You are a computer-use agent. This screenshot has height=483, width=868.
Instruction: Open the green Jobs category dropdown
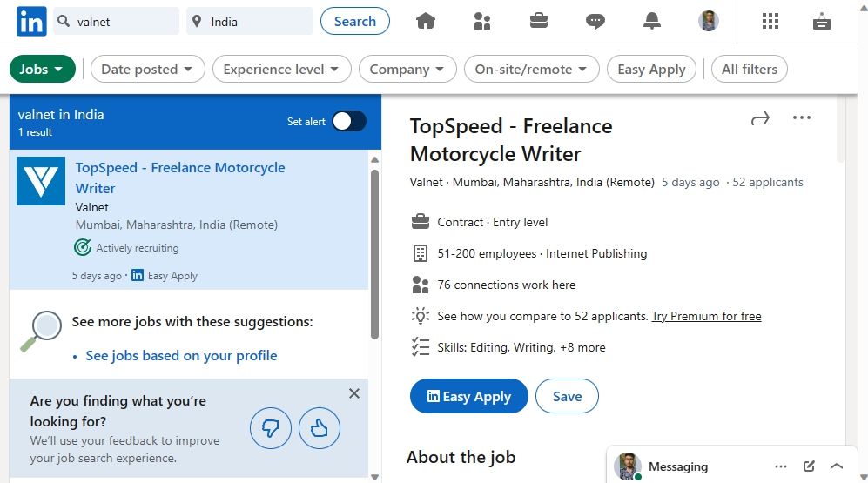42,70
